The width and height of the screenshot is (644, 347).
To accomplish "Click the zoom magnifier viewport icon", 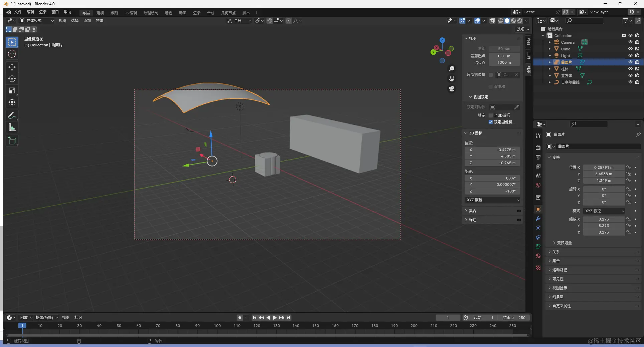I will click(x=452, y=69).
